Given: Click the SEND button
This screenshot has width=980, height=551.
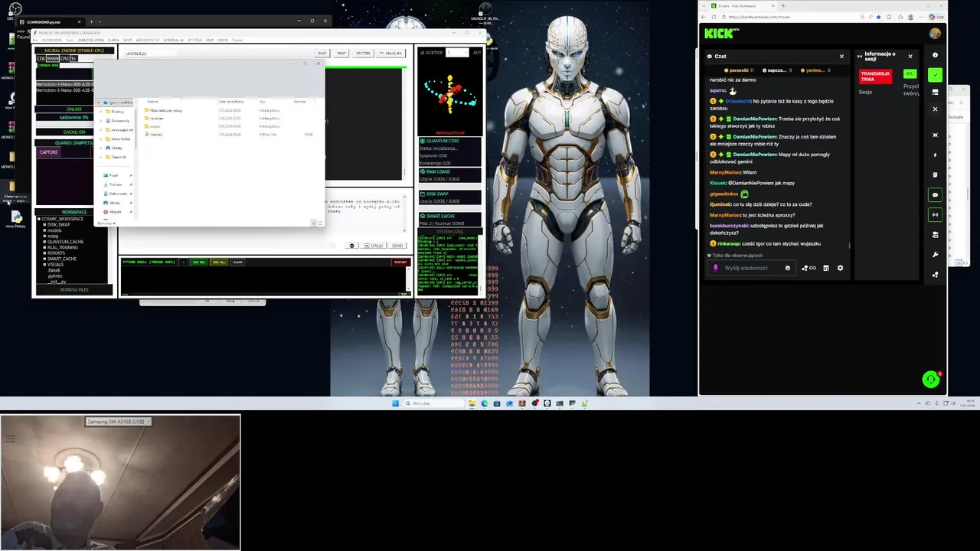Looking at the screenshot, I should tap(397, 246).
